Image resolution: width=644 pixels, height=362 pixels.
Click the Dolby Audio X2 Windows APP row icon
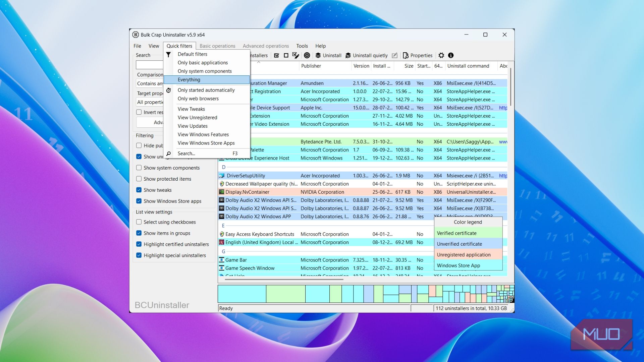tap(222, 217)
